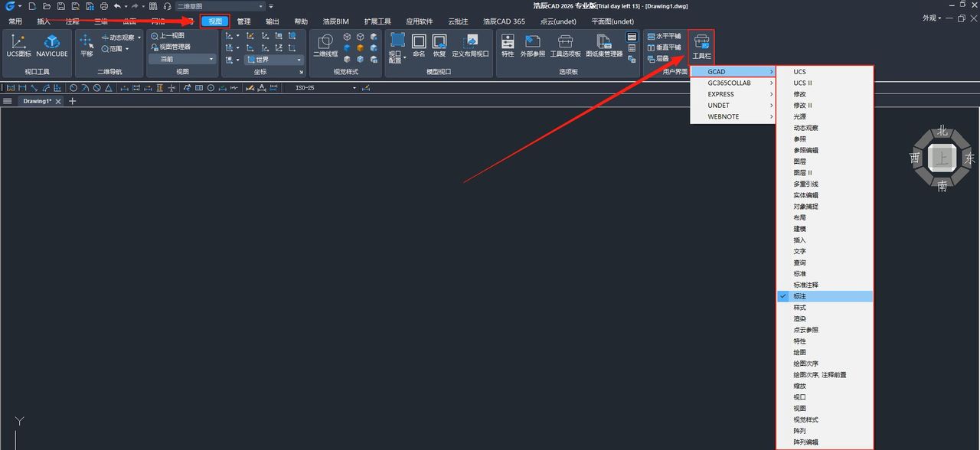Image resolution: width=980 pixels, height=450 pixels.
Task: Enable the UCS II toolbar entry
Action: tap(825, 83)
